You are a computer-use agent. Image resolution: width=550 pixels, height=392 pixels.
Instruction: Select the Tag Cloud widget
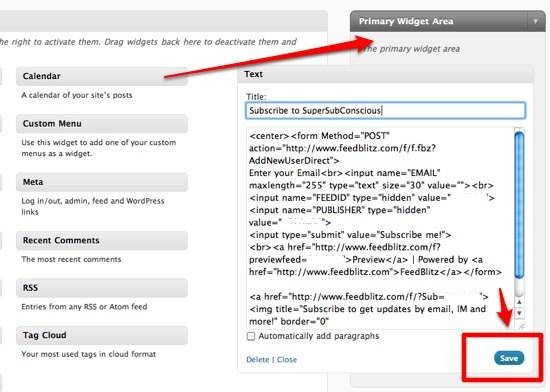(102, 335)
